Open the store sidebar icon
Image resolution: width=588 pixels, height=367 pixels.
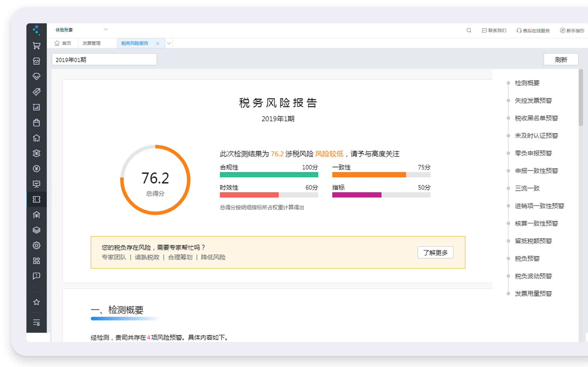pos(37,61)
